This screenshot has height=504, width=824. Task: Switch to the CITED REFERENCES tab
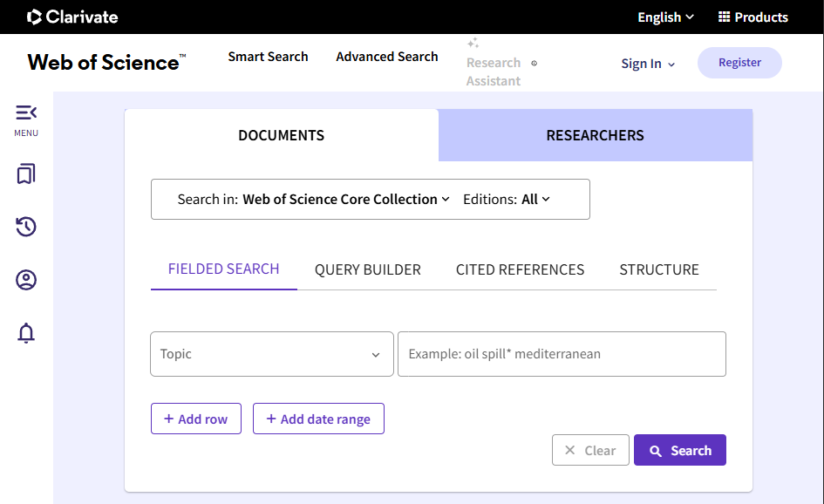520,269
